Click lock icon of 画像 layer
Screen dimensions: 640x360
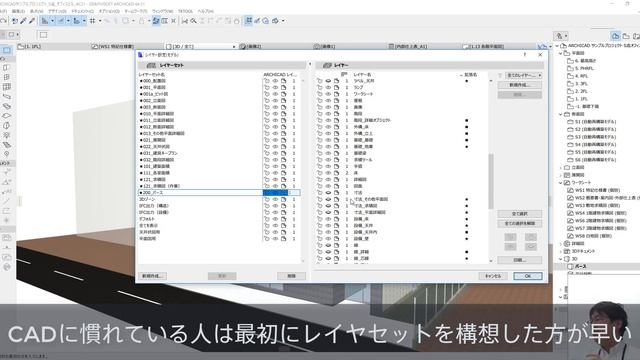[x=319, y=107]
